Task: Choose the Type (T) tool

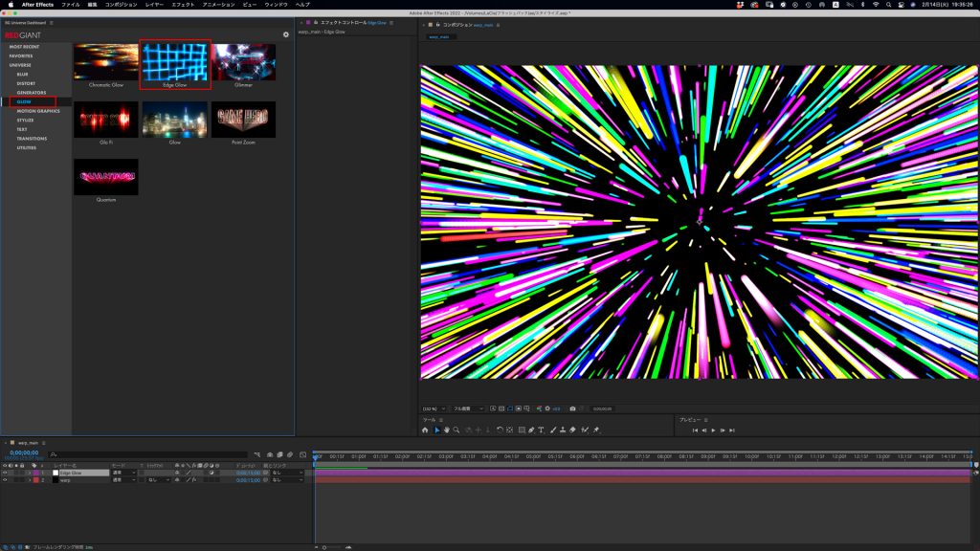Action: [x=541, y=430]
